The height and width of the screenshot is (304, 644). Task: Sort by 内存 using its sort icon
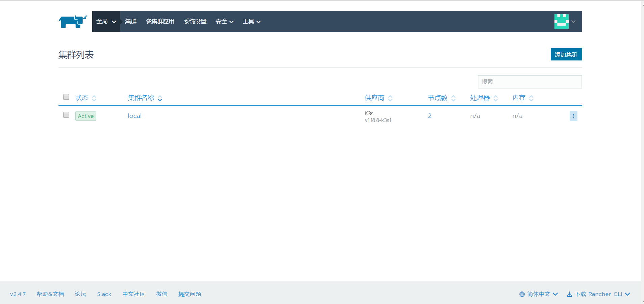[531, 98]
